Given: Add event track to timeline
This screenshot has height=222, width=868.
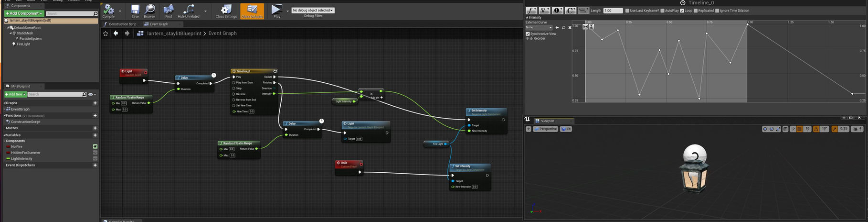Looking at the screenshot, I should [557, 11].
